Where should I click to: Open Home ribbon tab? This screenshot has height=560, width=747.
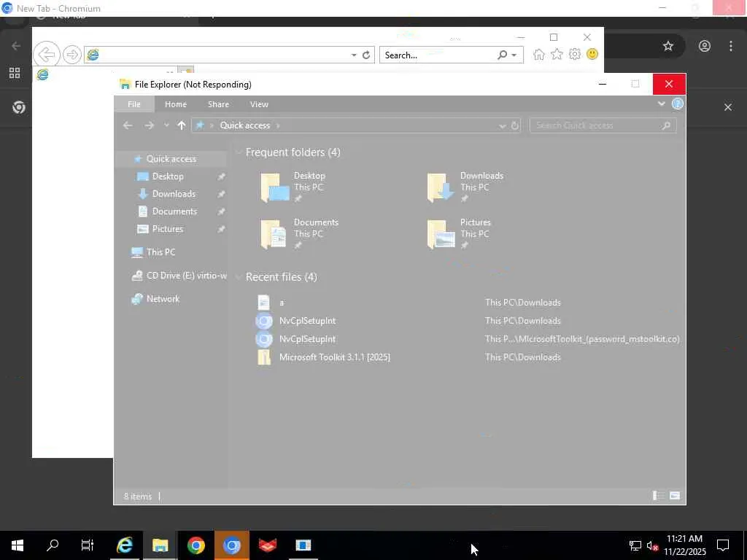176,104
